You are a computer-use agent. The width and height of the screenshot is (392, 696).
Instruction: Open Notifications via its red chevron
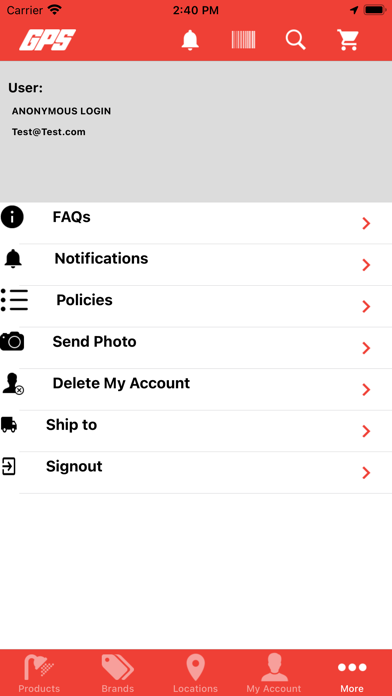coord(366,265)
